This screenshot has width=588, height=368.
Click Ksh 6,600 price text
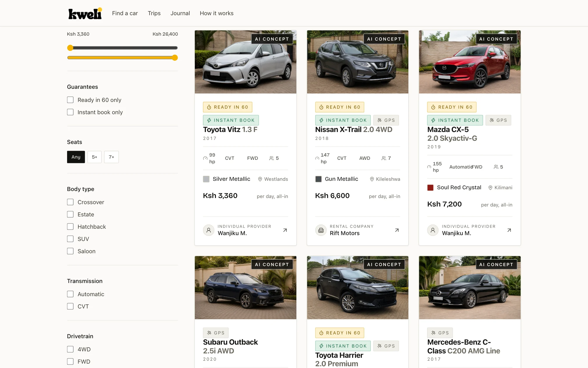coord(332,196)
